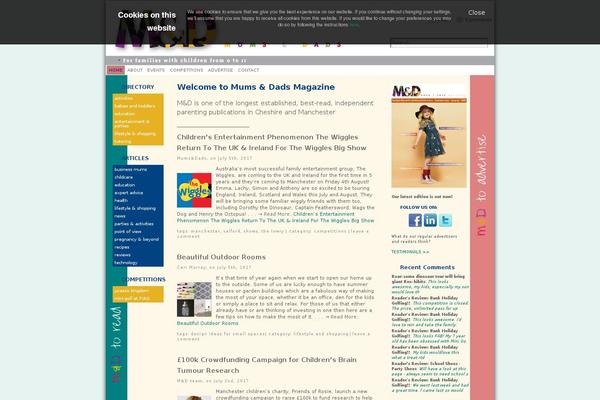The height and width of the screenshot is (400, 600).
Task: Open articles category 'parties & activities'
Action: (134, 224)
